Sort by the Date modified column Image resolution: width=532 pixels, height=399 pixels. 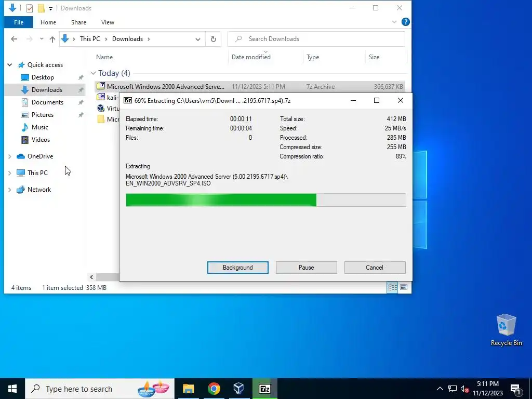coord(251,57)
